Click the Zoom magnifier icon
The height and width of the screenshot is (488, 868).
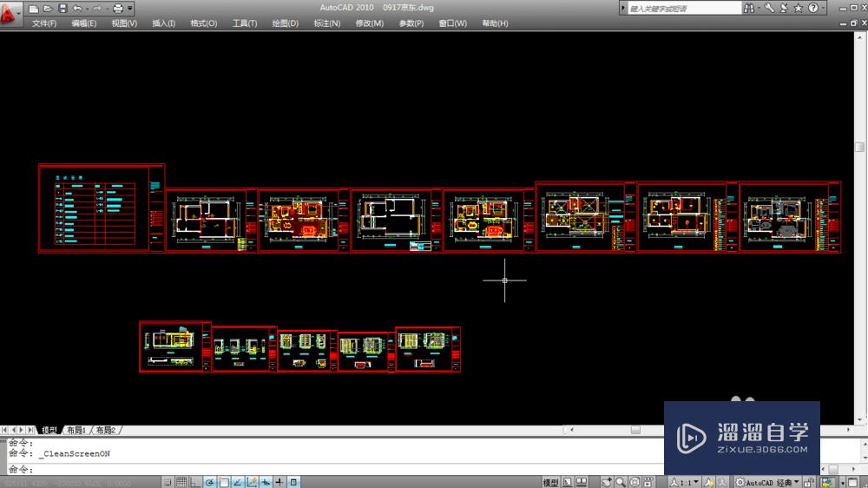(621, 482)
